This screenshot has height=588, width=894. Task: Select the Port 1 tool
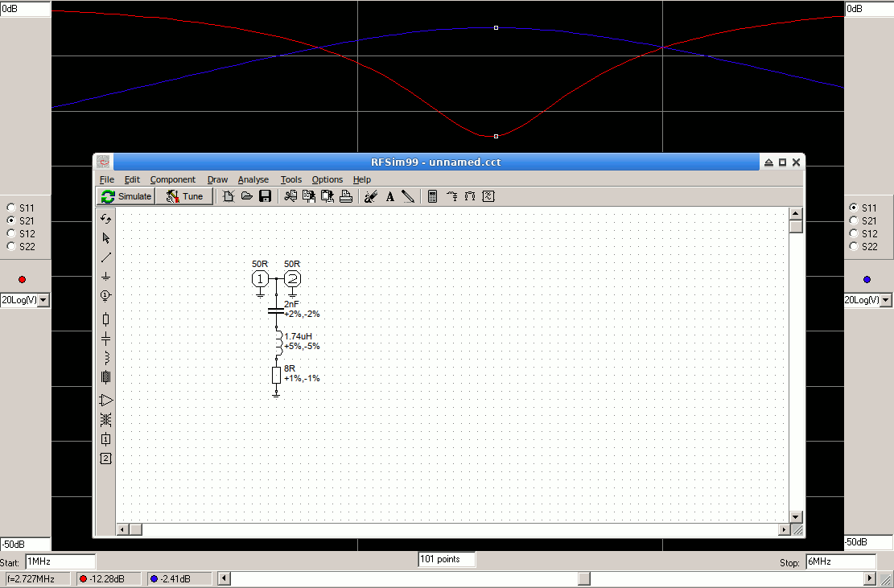pyautogui.click(x=105, y=295)
